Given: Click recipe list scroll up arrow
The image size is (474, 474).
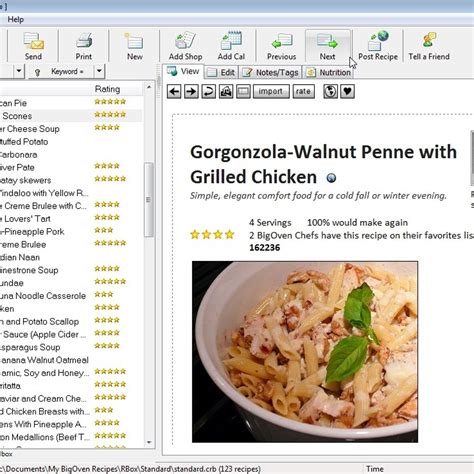Looking at the screenshot, I should (149, 87).
